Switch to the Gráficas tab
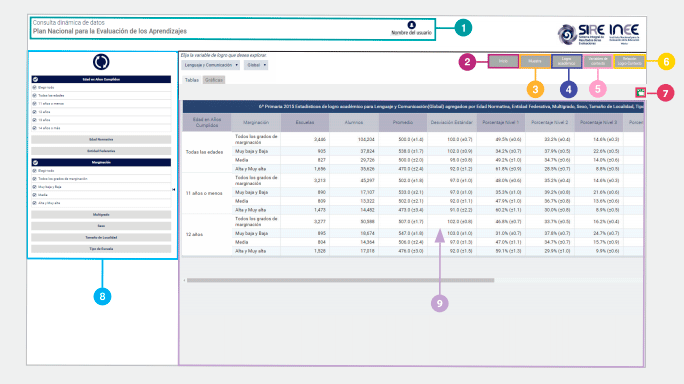This screenshot has width=684, height=384. [214, 80]
